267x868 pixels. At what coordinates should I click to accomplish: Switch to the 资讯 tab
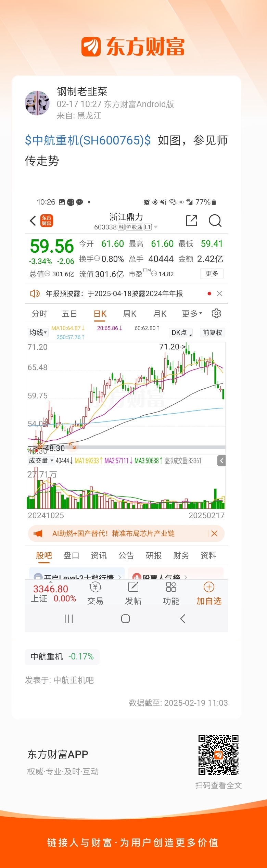click(99, 555)
